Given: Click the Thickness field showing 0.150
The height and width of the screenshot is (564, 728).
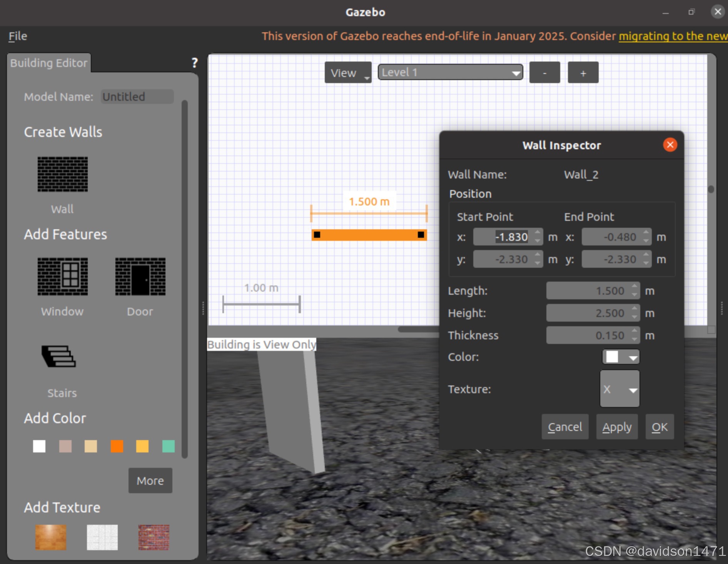Looking at the screenshot, I should (593, 335).
